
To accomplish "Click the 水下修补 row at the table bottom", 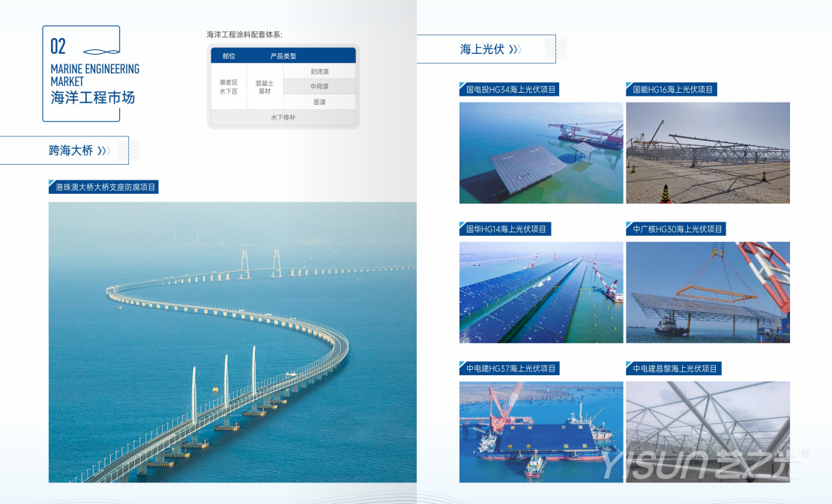I will [283, 118].
